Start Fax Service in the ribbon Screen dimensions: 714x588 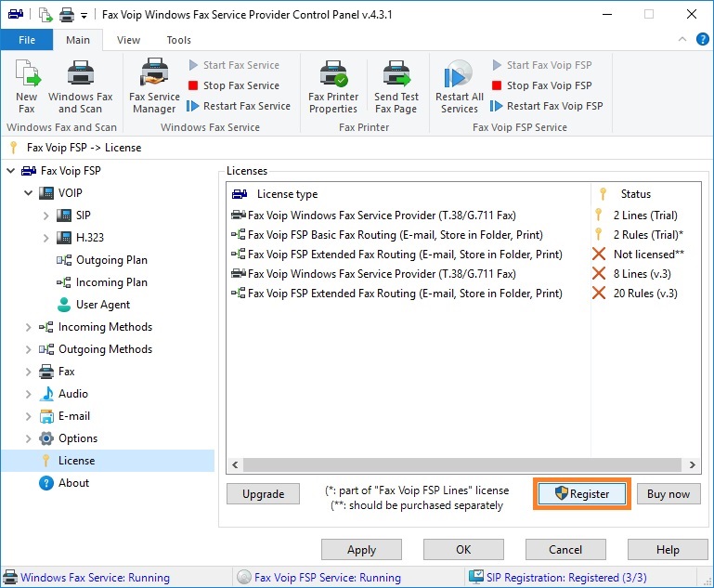(x=234, y=65)
